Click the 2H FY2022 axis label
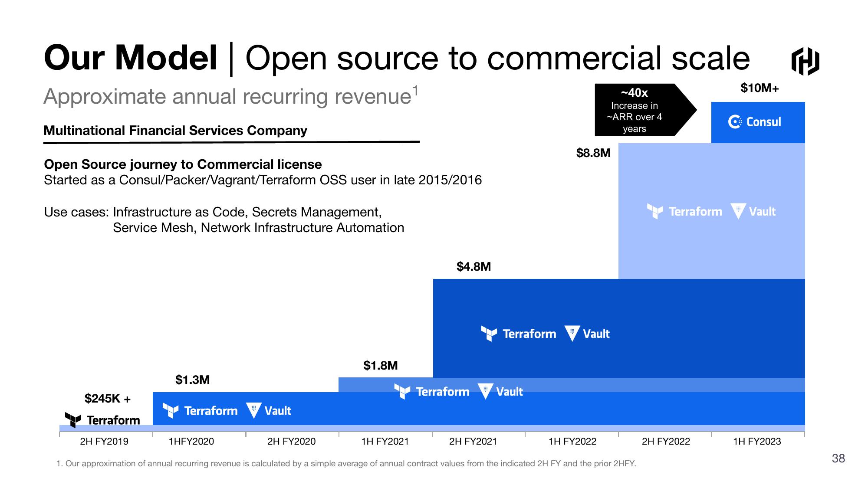 click(666, 442)
